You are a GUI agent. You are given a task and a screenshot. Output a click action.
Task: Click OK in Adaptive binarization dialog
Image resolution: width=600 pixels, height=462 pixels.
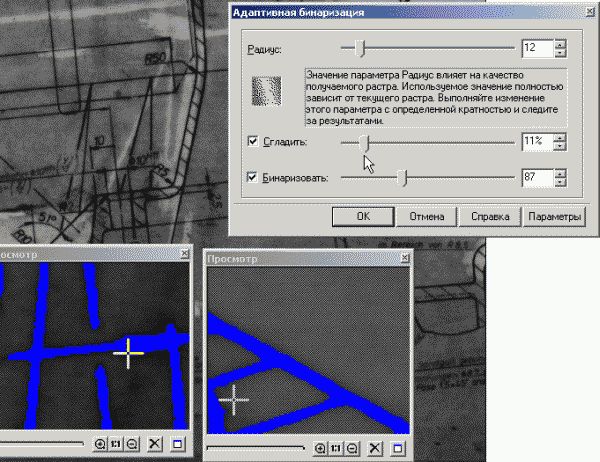[363, 217]
